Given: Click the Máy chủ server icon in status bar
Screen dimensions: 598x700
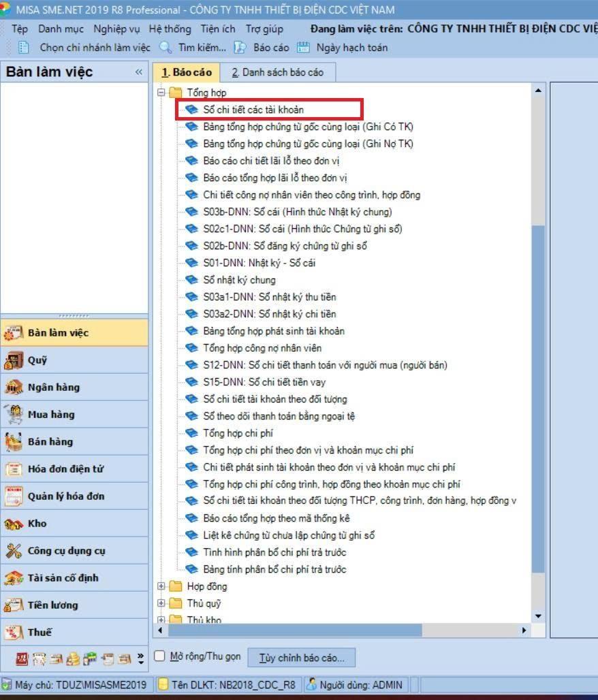Looking at the screenshot, I should point(7,685).
